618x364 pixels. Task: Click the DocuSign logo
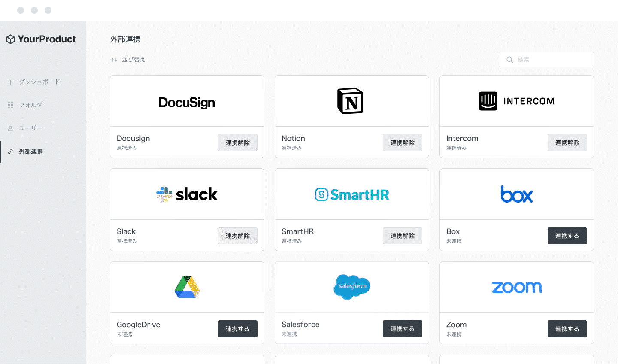[187, 103]
